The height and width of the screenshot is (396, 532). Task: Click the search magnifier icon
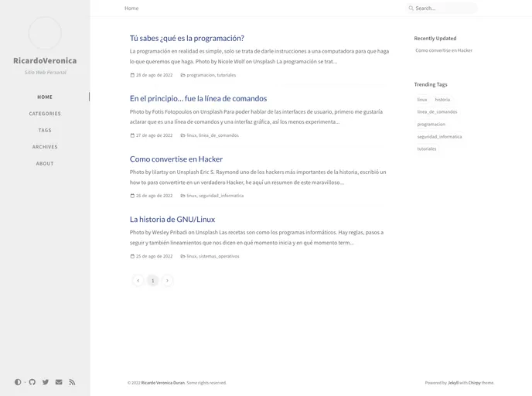coord(411,9)
